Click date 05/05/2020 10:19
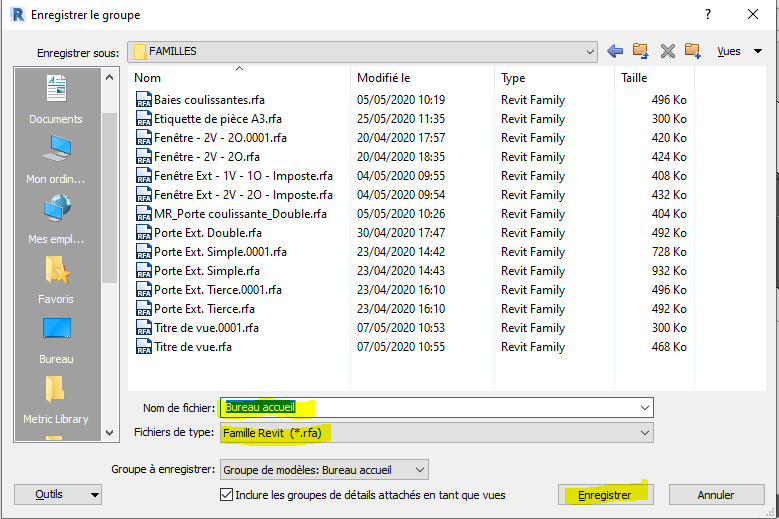Screen dimensions: 779x519 pos(401,100)
